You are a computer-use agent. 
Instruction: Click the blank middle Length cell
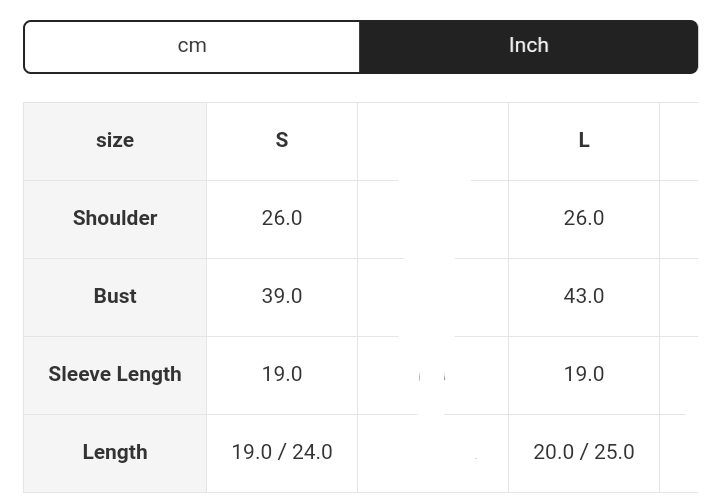coord(433,453)
